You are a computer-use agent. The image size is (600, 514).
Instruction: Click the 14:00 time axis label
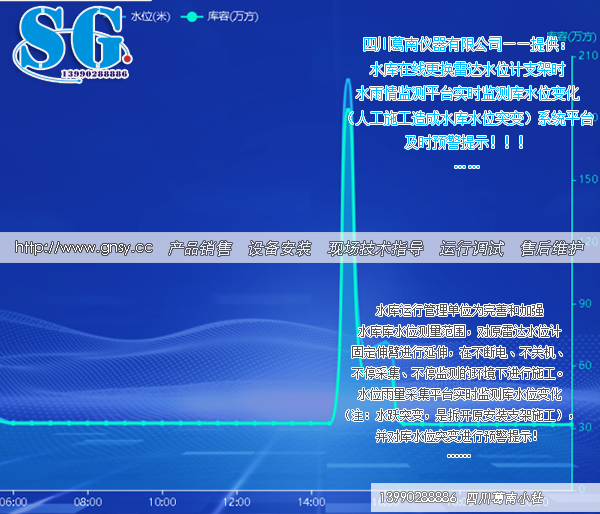312,501
